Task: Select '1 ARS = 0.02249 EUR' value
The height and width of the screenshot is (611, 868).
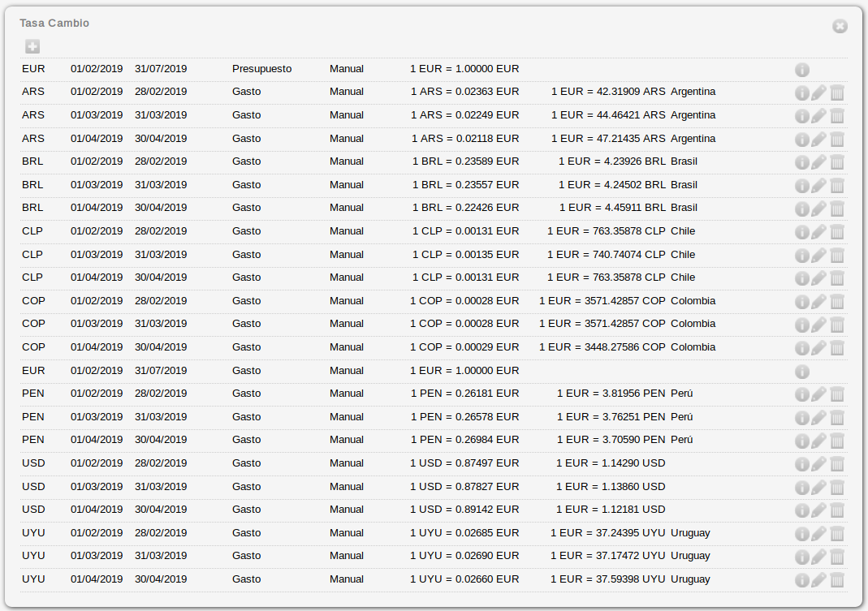Action: [x=465, y=115]
